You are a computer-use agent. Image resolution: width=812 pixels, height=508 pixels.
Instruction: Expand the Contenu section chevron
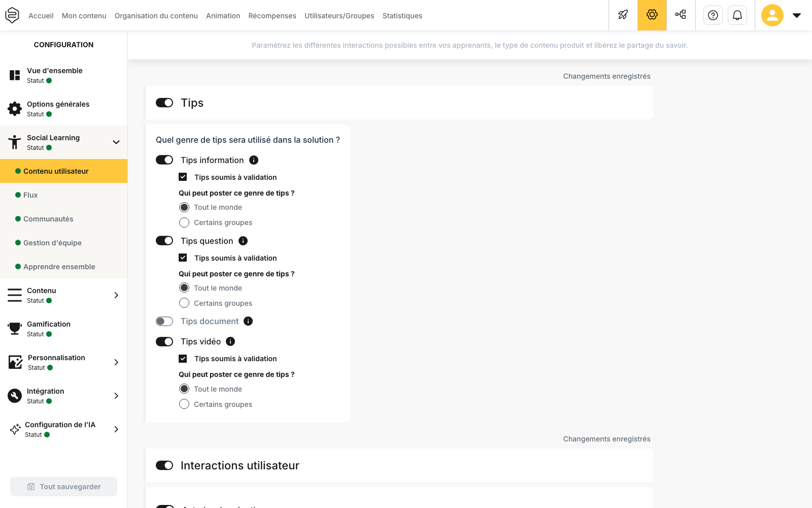pyautogui.click(x=116, y=295)
